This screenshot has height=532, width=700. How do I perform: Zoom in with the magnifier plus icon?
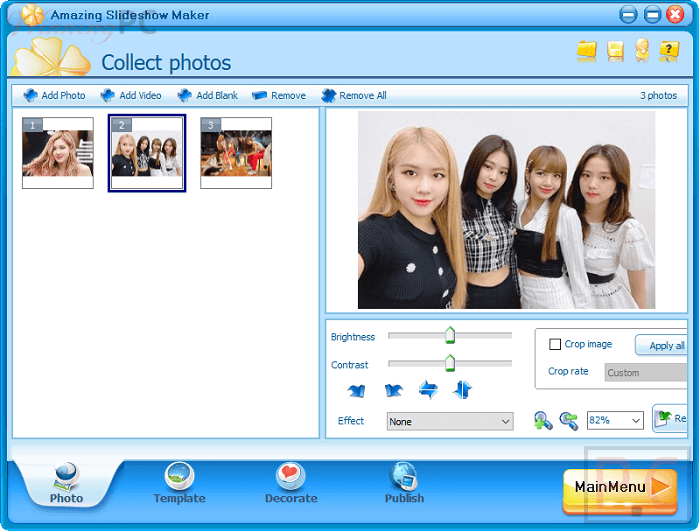click(x=542, y=420)
